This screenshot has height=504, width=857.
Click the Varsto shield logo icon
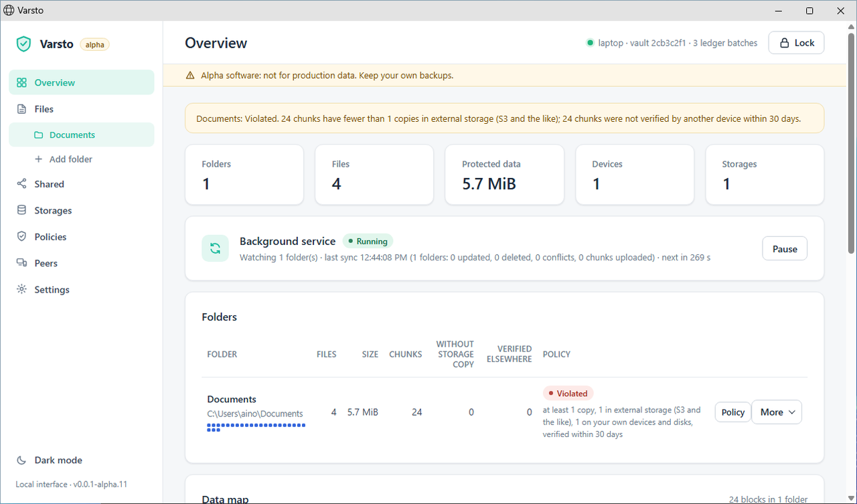[x=23, y=44]
